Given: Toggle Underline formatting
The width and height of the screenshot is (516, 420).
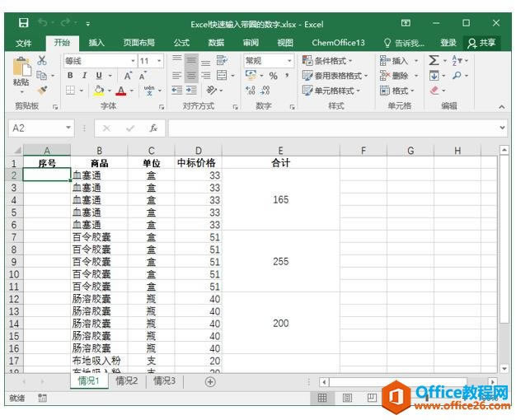Looking at the screenshot, I should click(x=99, y=75).
